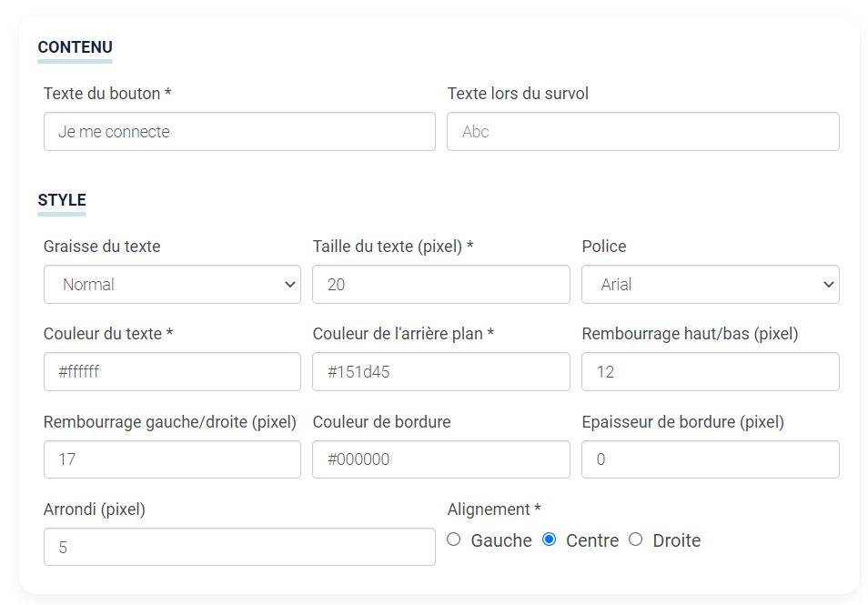Select the Gauche alignment radio button
Screen dimensions: 868x605
pos(453,539)
